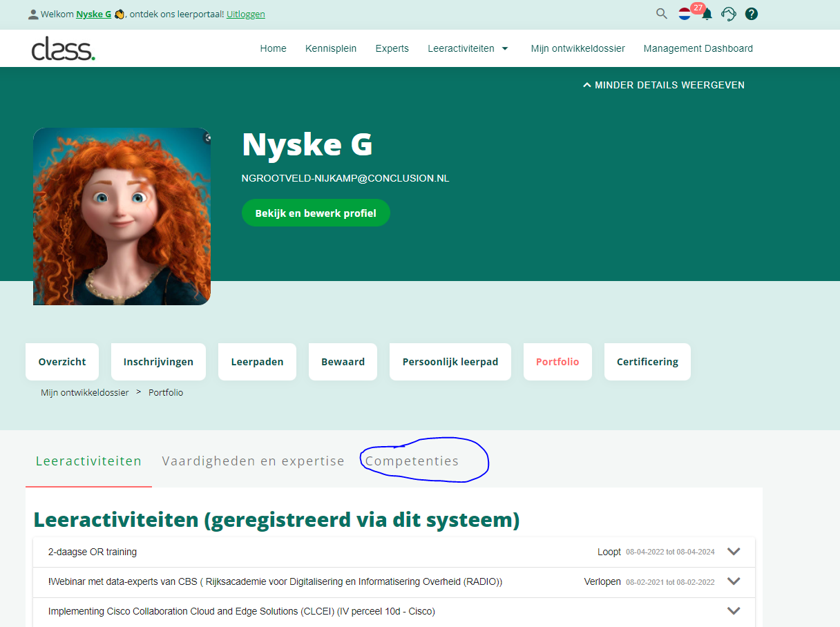840x627 pixels.
Task: Open notifications bell with 27 badge
Action: point(707,15)
